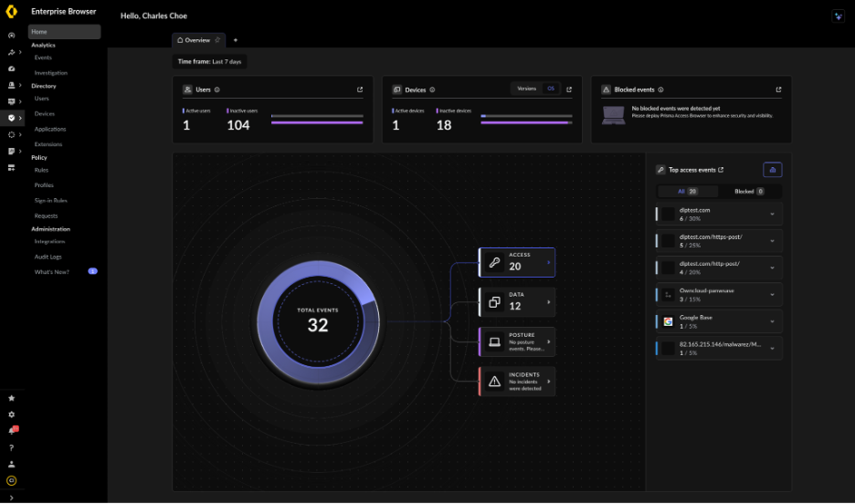Click the star favorites icon in left rail
The image size is (855, 504).
click(11, 399)
